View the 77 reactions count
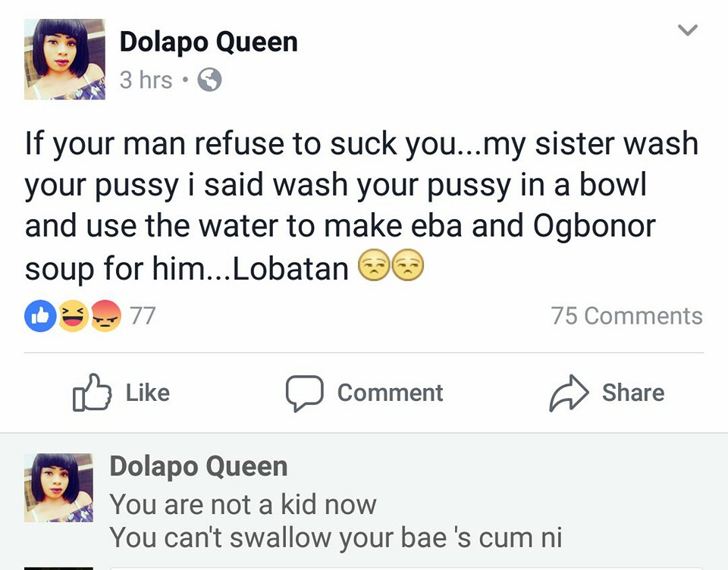 tap(143, 316)
